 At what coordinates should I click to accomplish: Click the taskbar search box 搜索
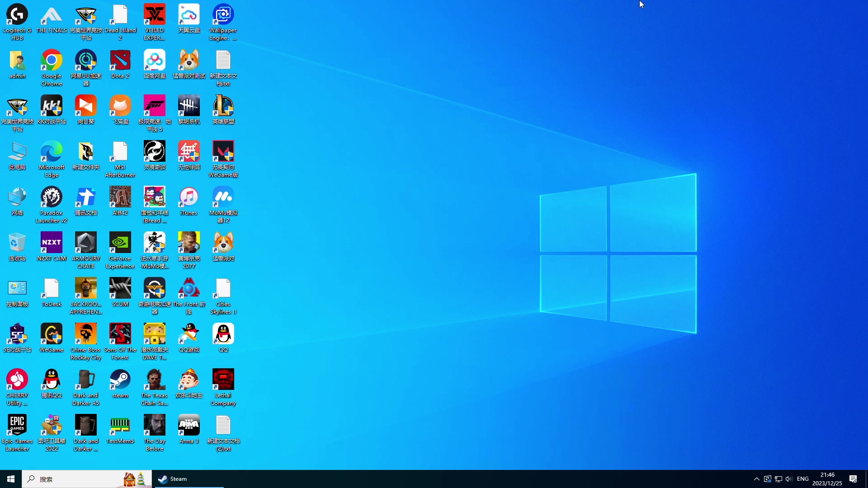tap(87, 479)
